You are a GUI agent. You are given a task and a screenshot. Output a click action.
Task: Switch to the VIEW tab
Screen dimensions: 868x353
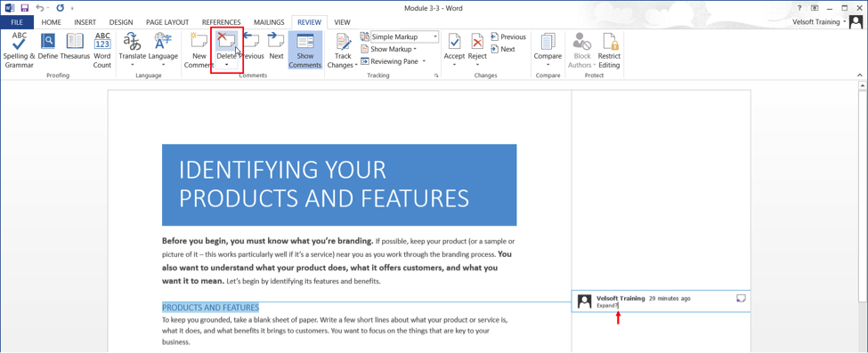(342, 22)
